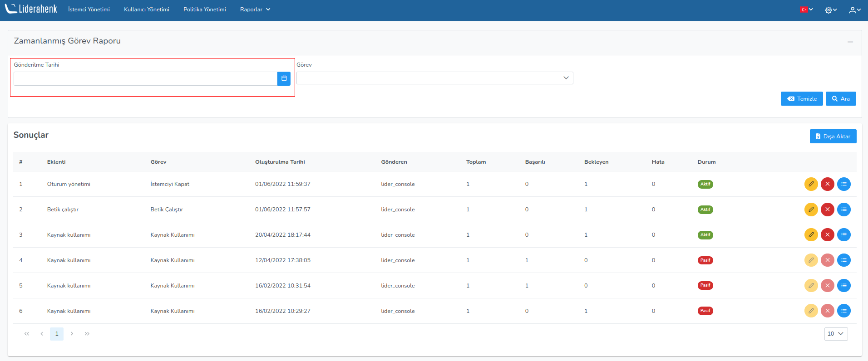The image size is (868, 361).
Task: Click the red cancel icon in row 2
Action: click(x=827, y=210)
